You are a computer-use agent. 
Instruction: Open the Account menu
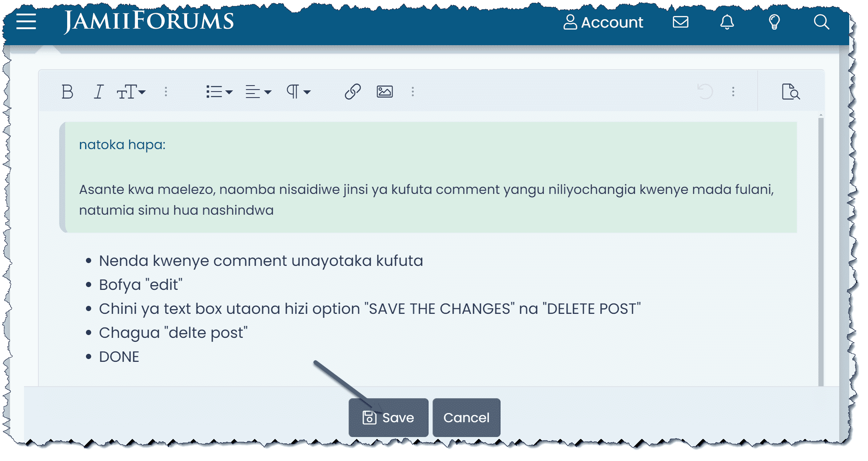coord(603,22)
